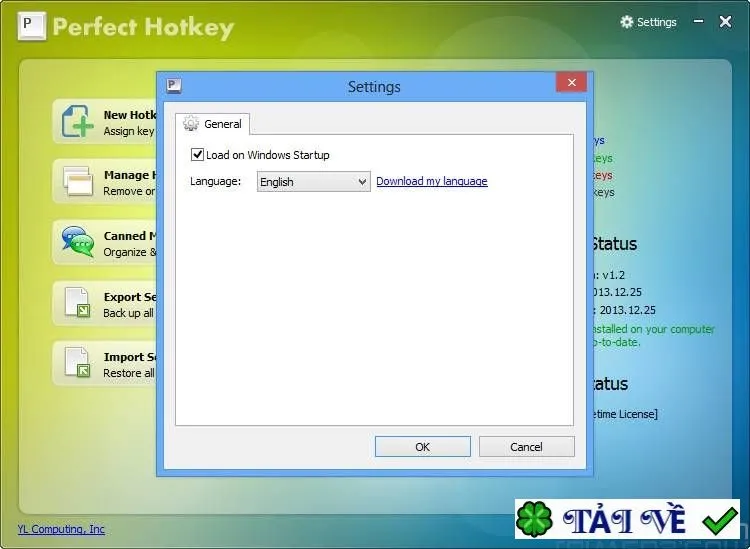
Task: Close the Settings dialog with red X
Action: click(572, 82)
